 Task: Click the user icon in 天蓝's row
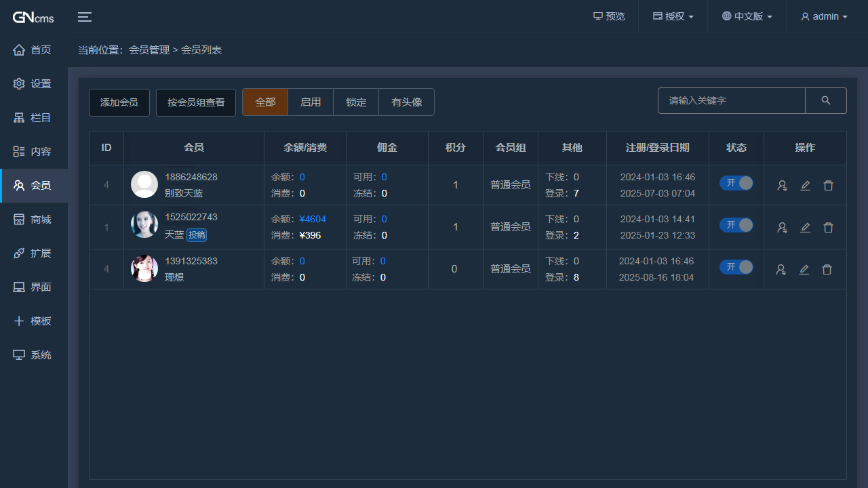pyautogui.click(x=783, y=228)
